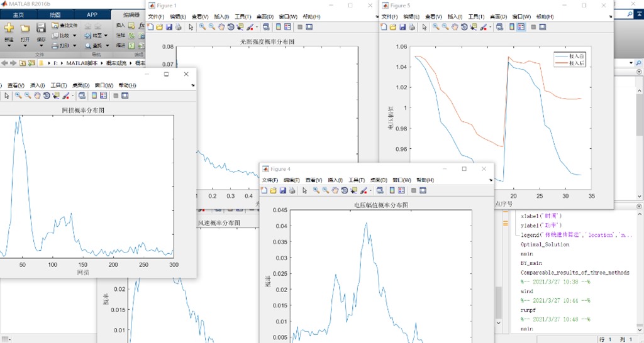
Task: Open 查看(V) menu in Figure 4
Action: [x=314, y=180]
